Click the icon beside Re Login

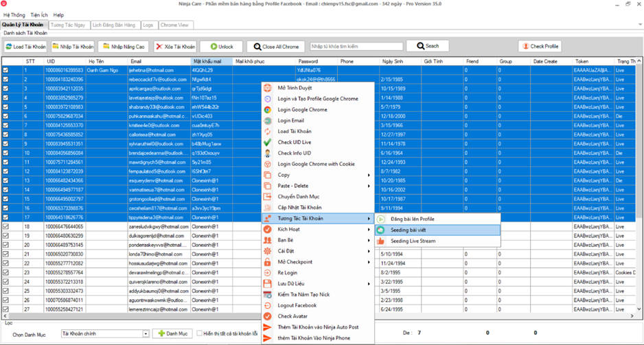point(267,273)
